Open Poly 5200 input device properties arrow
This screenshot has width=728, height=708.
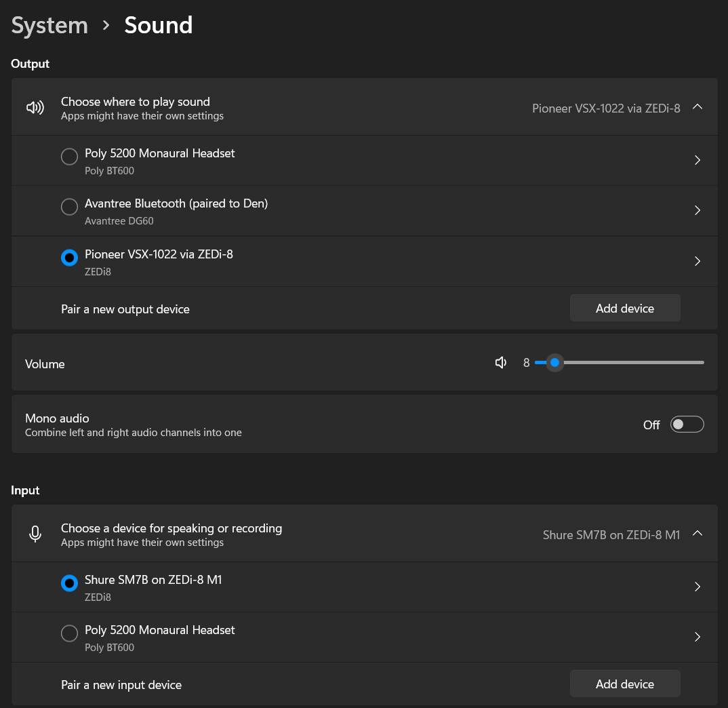[x=697, y=637]
